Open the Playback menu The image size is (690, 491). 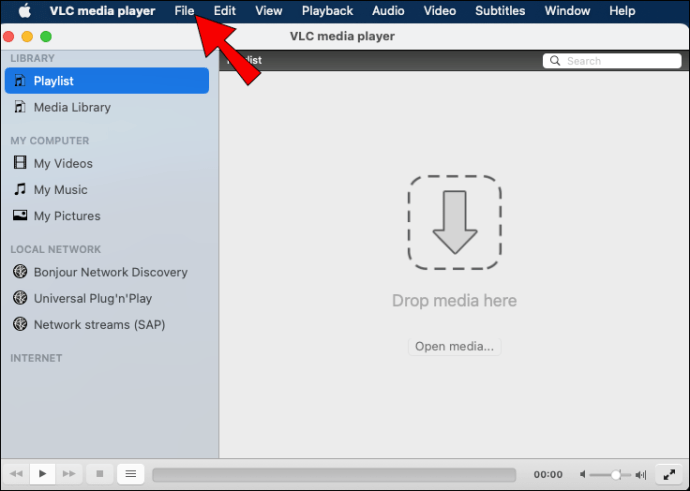coord(327,11)
